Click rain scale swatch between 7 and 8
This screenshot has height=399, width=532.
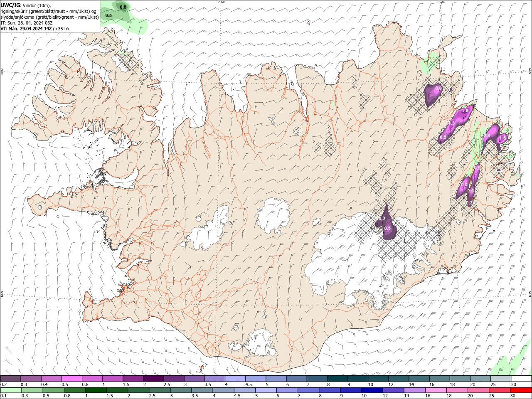point(308,390)
